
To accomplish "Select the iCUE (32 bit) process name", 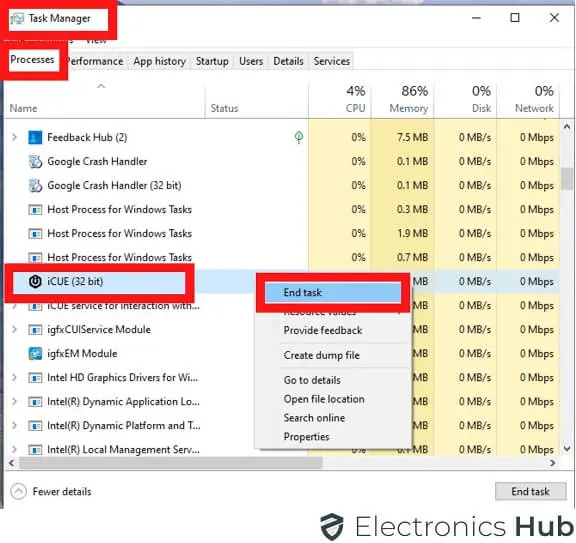I will pyautogui.click(x=75, y=281).
